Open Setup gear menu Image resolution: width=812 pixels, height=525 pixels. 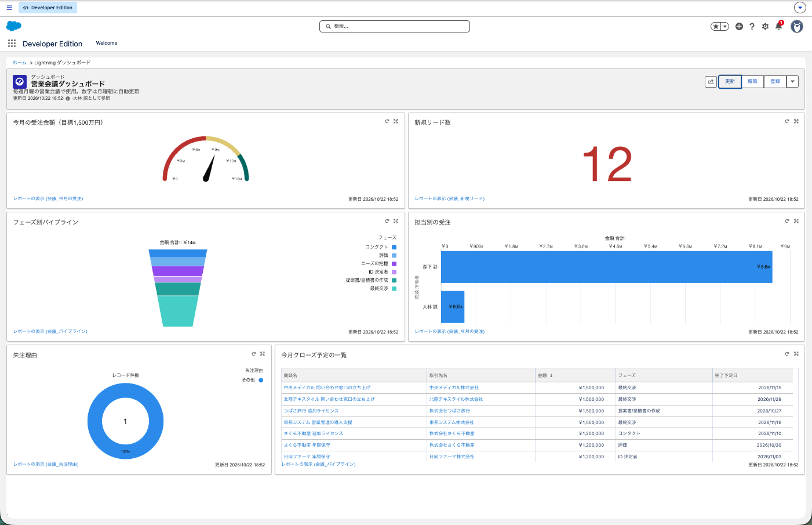click(x=765, y=26)
